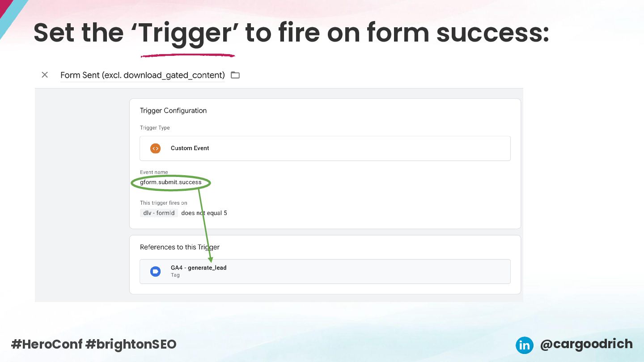644x362 pixels.
Task: Click the orange Custom Event icon
Action: click(155, 148)
